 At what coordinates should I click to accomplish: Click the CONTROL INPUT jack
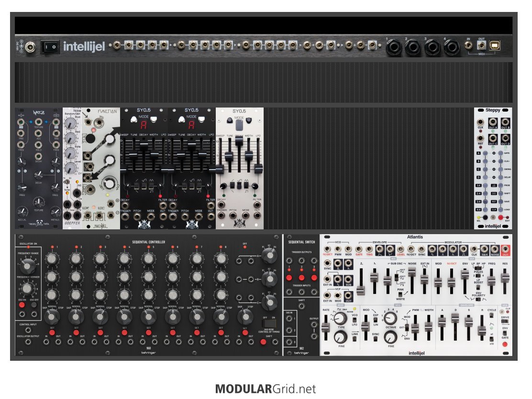point(28,330)
